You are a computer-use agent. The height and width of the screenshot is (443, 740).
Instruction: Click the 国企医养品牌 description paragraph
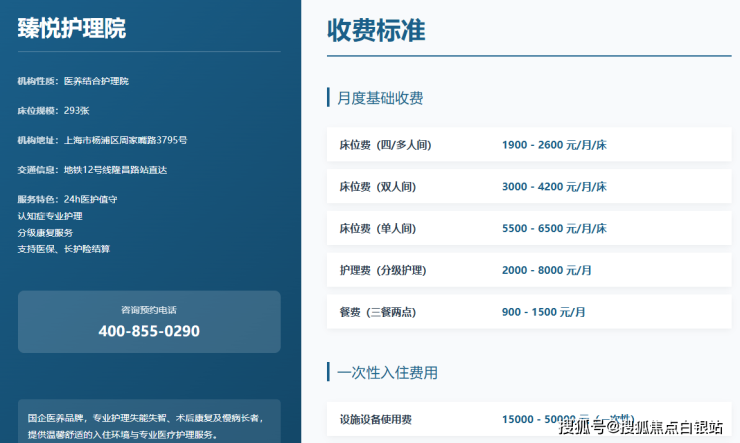pyautogui.click(x=146, y=426)
